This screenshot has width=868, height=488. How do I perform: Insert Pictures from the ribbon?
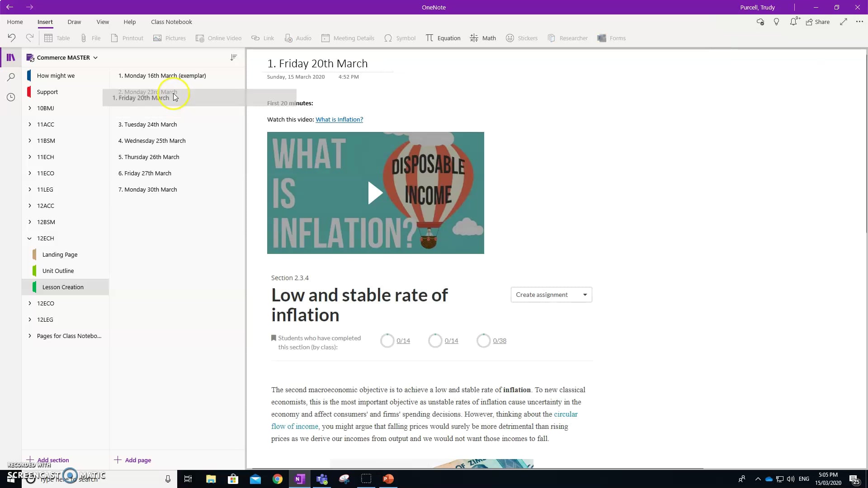point(170,38)
